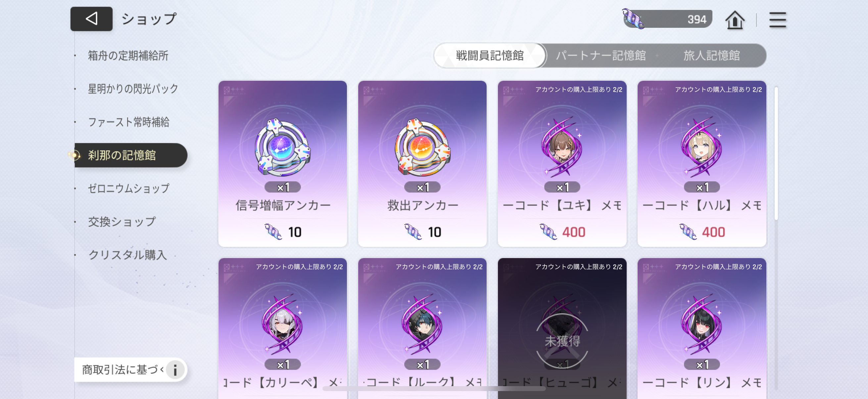Select the カリーペ memory code card
The image size is (868, 399).
click(282, 329)
